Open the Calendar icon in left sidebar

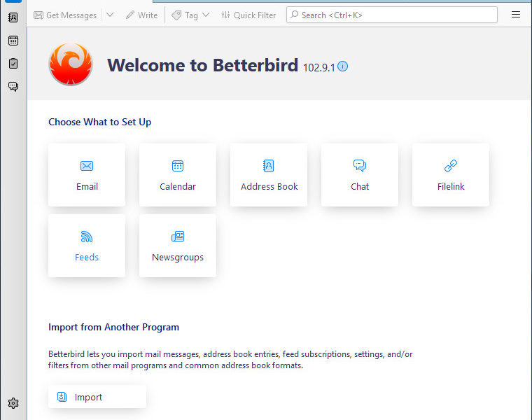point(13,41)
